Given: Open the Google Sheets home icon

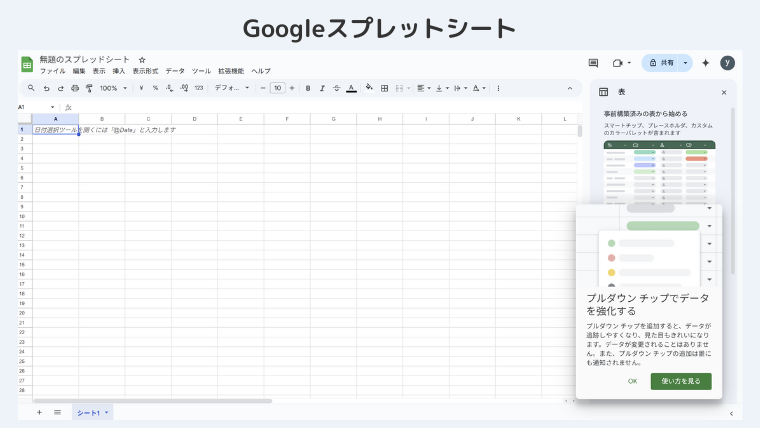Looking at the screenshot, I should pyautogui.click(x=27, y=64).
